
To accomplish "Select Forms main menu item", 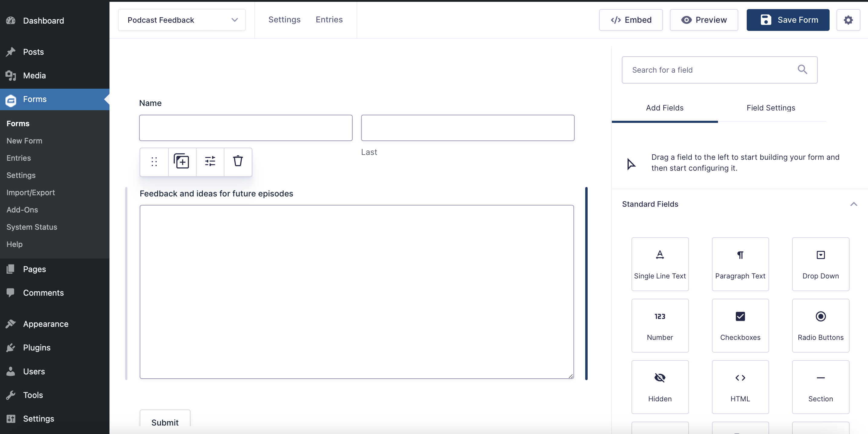I will (54, 99).
